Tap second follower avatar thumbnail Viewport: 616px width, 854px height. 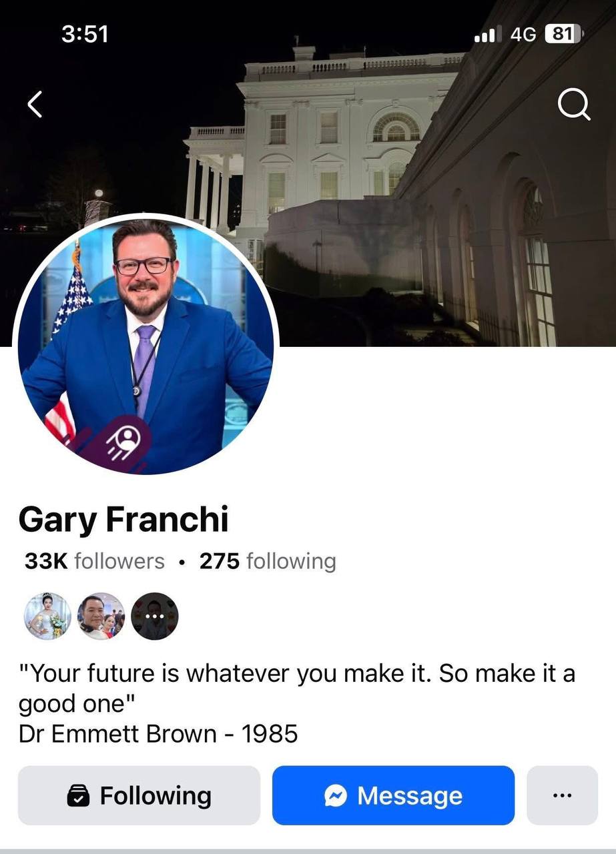[101, 616]
